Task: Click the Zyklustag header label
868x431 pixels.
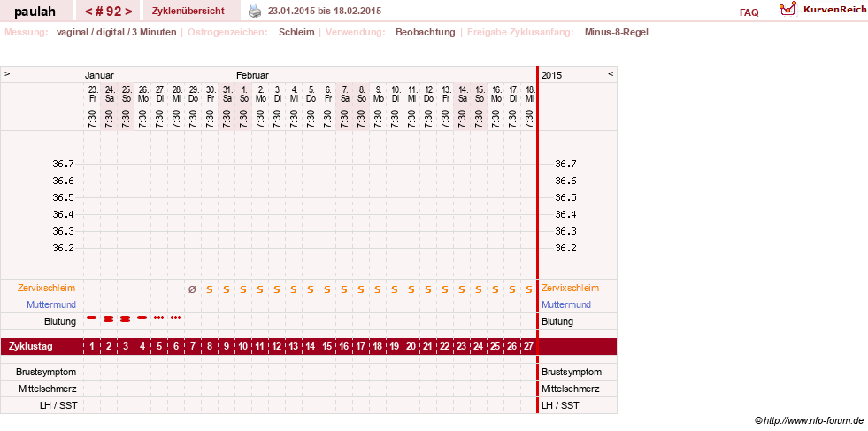Action: pos(30,347)
